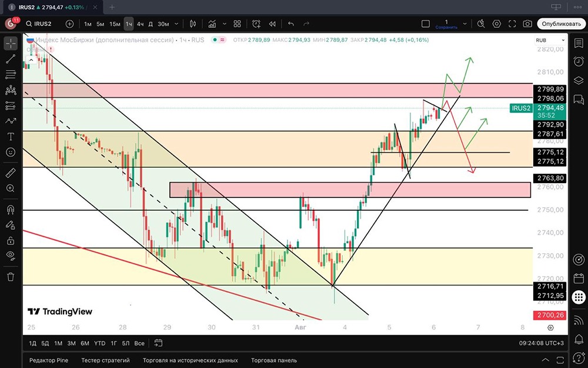Open the help center question icon

579,358
